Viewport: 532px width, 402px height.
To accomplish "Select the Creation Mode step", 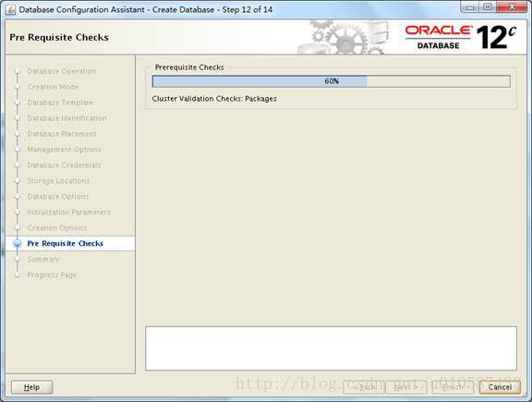I will [x=53, y=87].
